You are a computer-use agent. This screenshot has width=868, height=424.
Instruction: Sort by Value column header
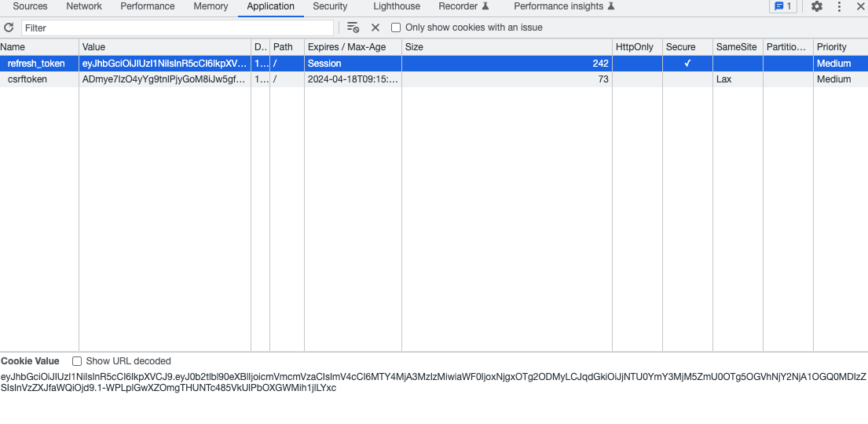pyautogui.click(x=165, y=47)
